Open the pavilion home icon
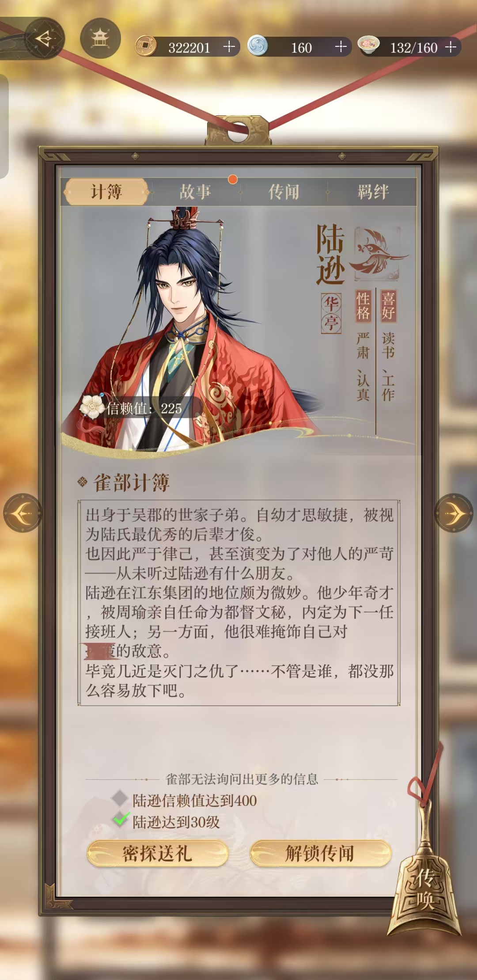 100,39
